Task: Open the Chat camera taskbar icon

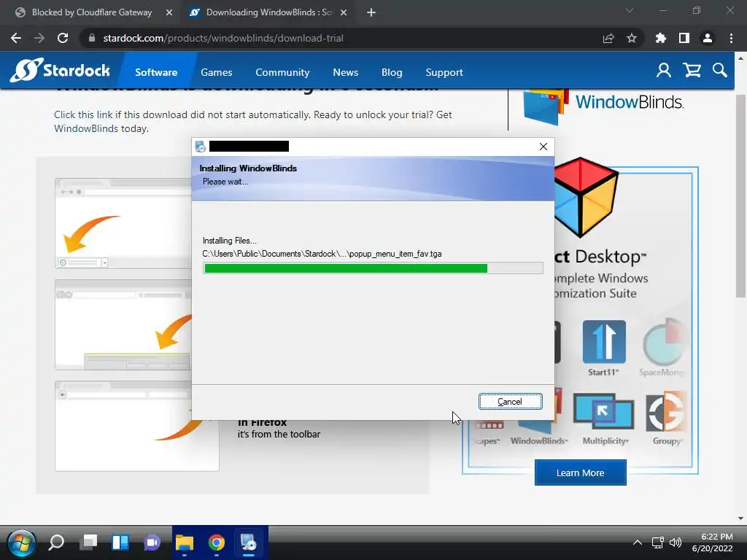Action: (x=152, y=542)
